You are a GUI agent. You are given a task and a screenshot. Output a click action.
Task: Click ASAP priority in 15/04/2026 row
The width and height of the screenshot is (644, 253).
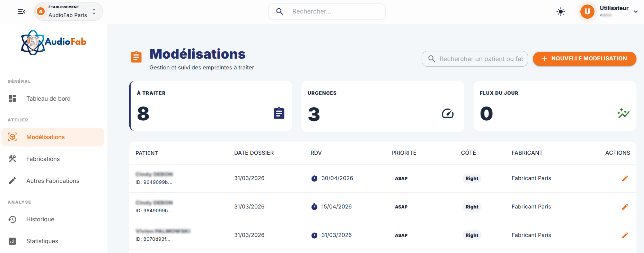coord(401,207)
